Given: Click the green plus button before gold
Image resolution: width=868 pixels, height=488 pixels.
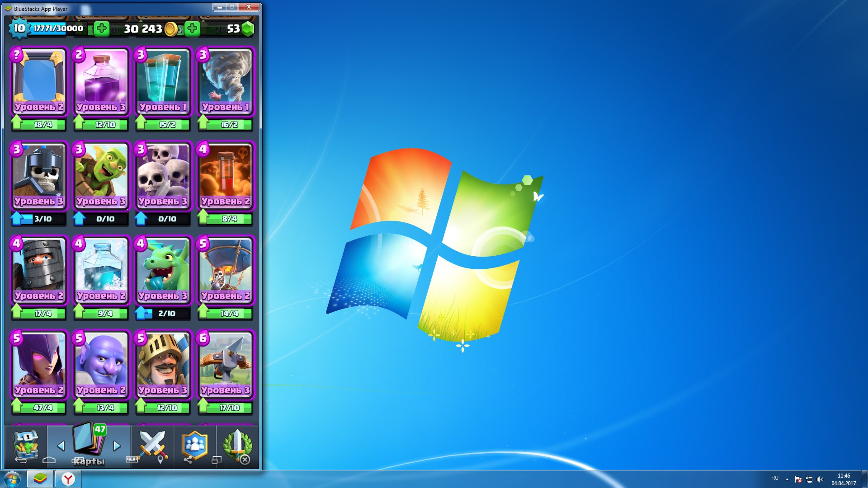Looking at the screenshot, I should click(x=102, y=28).
